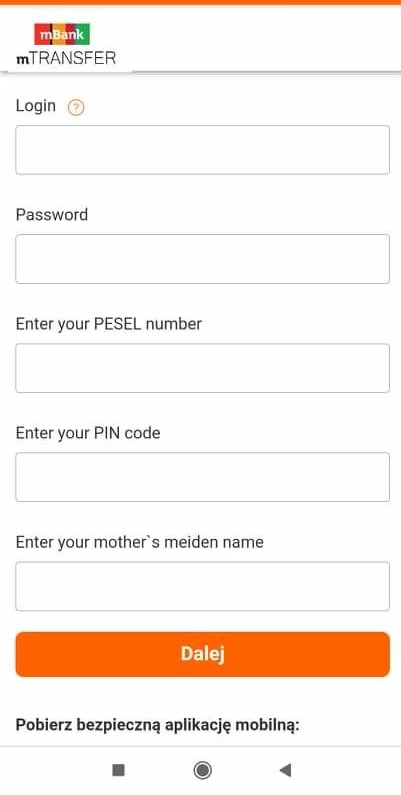Image resolution: width=401 pixels, height=795 pixels.
Task: Click the mTRANSFER wordmark in header
Action: coord(66,58)
